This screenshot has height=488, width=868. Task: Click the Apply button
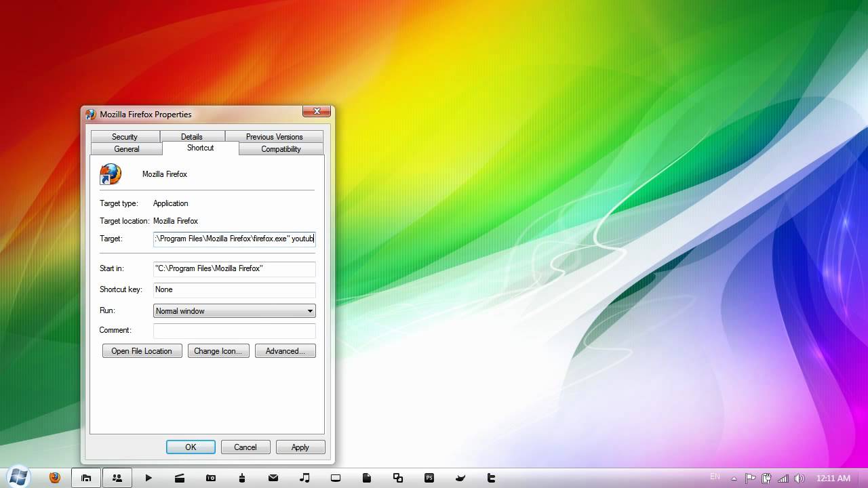[300, 447]
